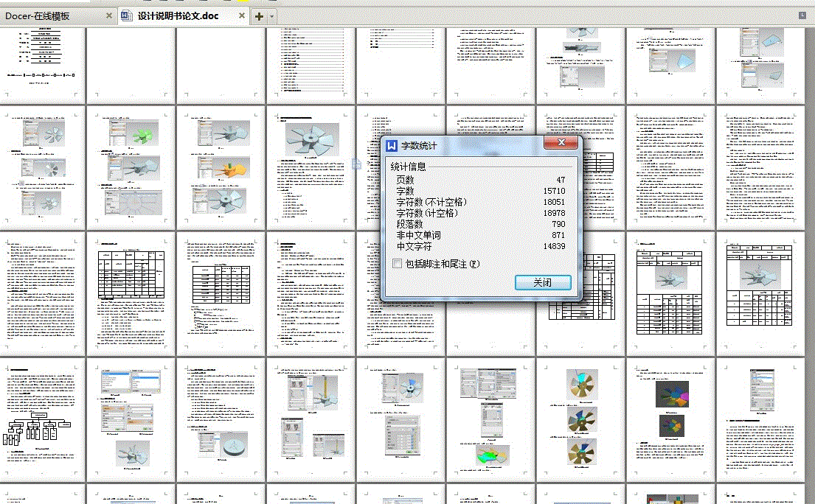Close the 设计说明书论文.doc tab
Screen dimensions: 815x504
(x=241, y=15)
